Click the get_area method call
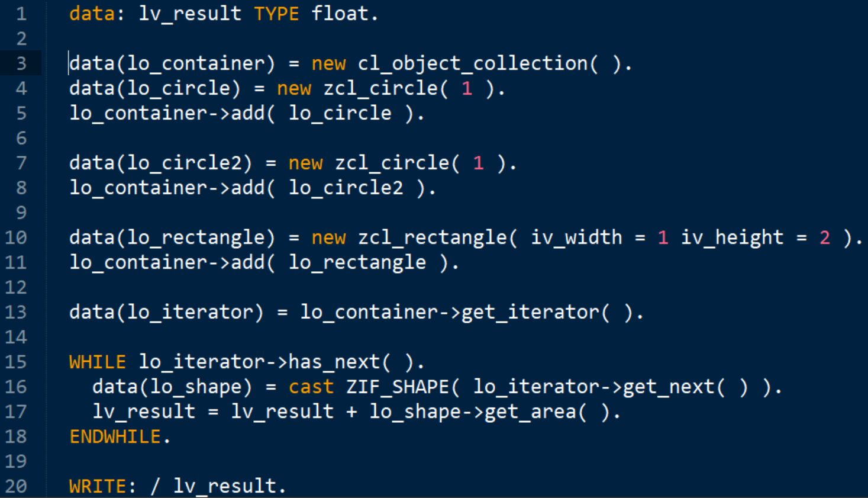The width and height of the screenshot is (868, 498). (530, 412)
